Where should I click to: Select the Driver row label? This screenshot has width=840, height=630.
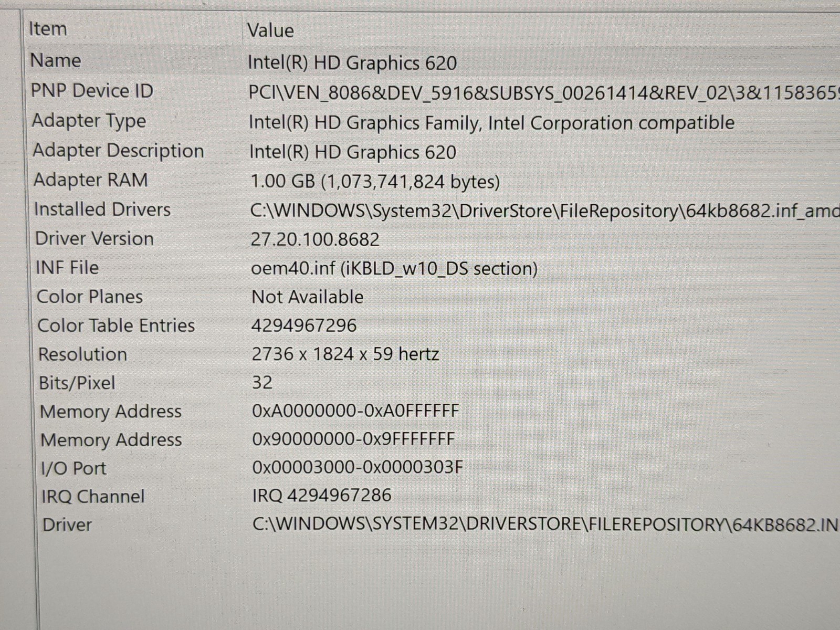(x=67, y=525)
